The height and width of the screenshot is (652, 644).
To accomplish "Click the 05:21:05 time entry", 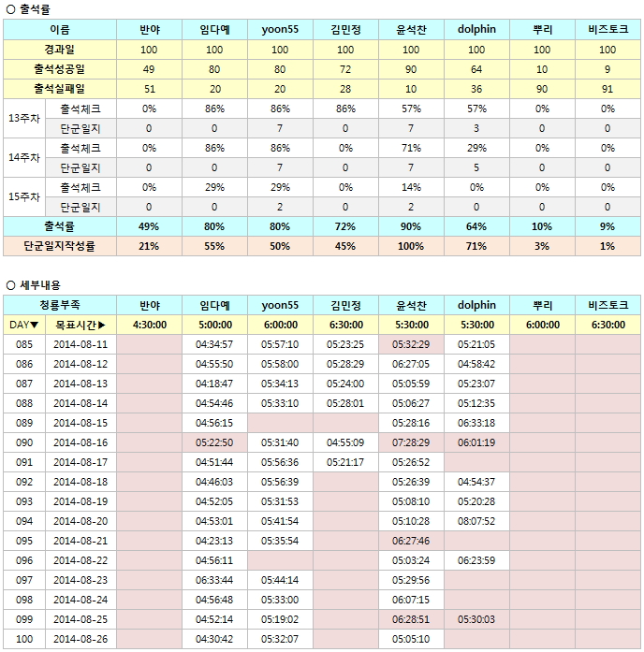I will pos(476,344).
